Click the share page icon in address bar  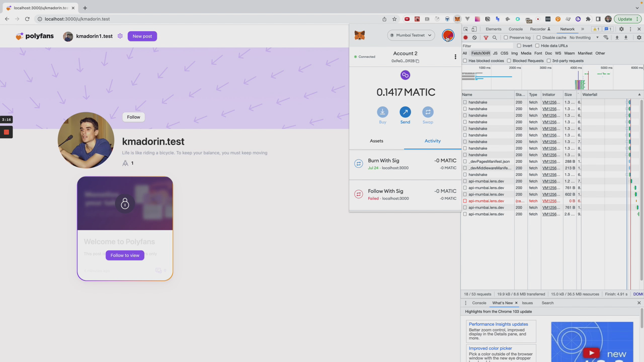tap(384, 19)
